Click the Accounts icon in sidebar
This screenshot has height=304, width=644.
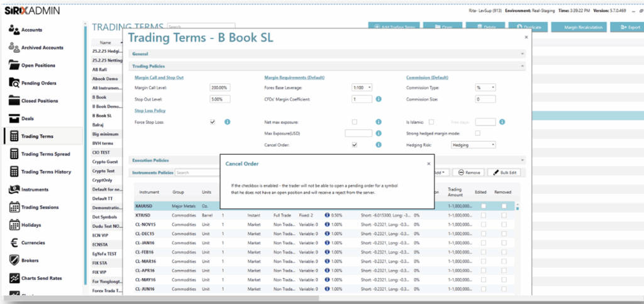point(13,30)
